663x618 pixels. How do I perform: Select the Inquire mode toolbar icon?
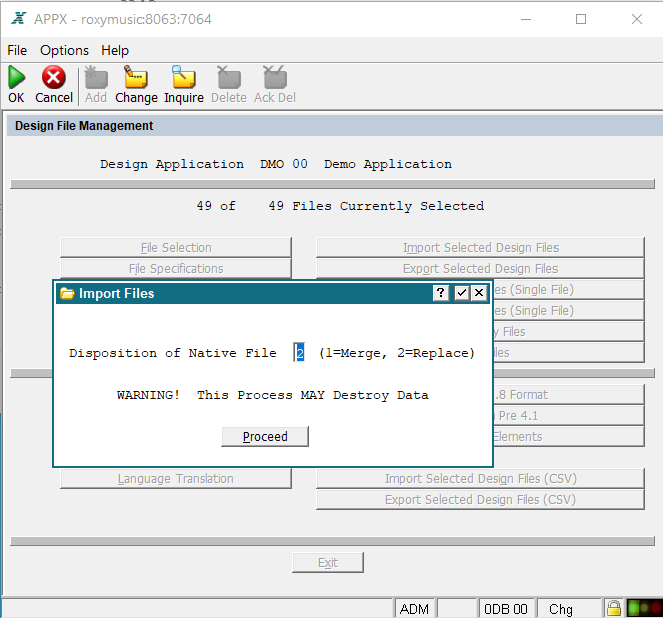point(184,77)
